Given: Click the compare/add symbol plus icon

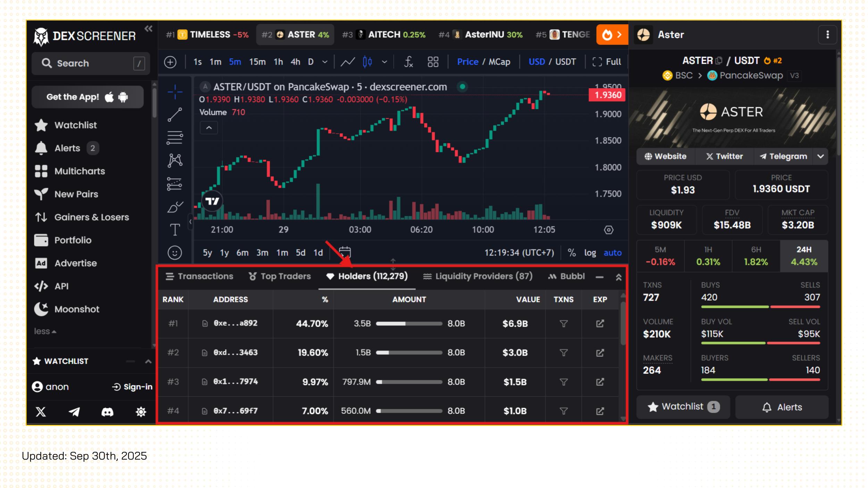Looking at the screenshot, I should coord(170,62).
